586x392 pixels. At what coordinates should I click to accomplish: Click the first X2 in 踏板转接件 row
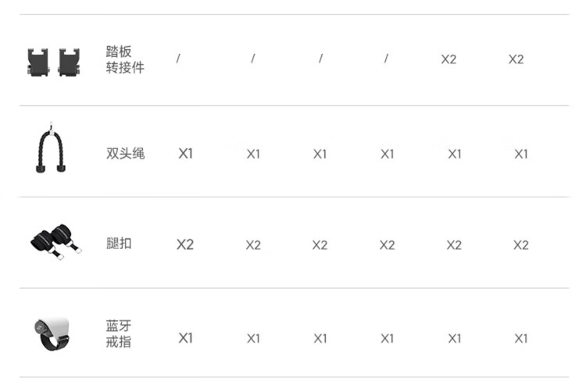tap(448, 59)
